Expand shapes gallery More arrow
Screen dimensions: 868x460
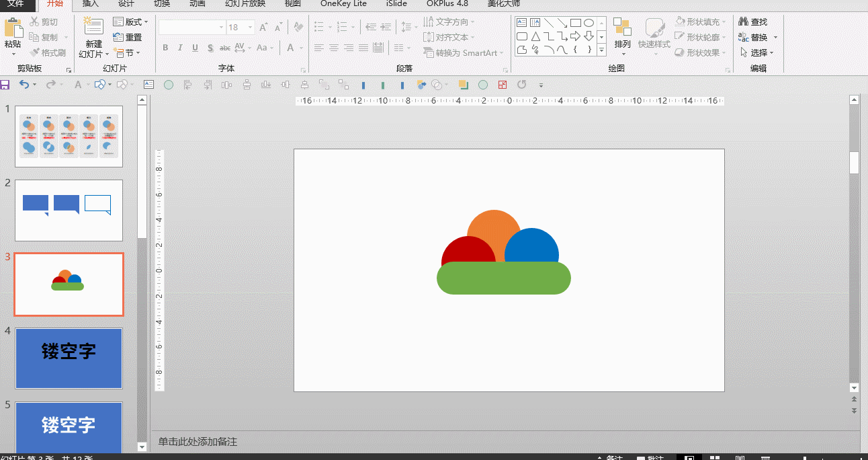coord(601,50)
